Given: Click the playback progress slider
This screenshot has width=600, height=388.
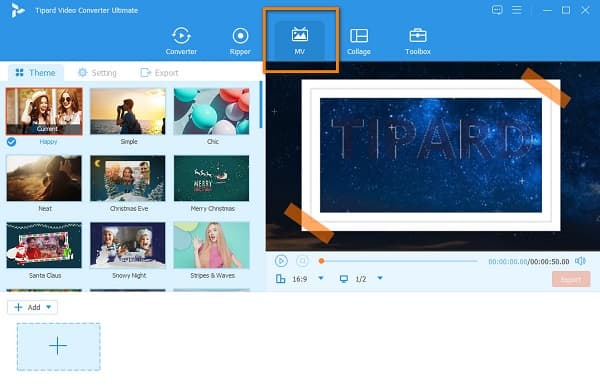Looking at the screenshot, I should (398, 261).
